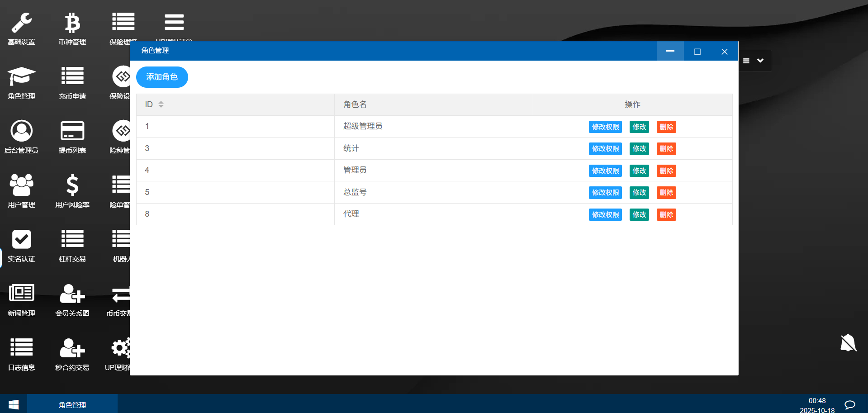Expand the top-right menu chevron
The width and height of the screenshot is (868, 413).
point(760,61)
